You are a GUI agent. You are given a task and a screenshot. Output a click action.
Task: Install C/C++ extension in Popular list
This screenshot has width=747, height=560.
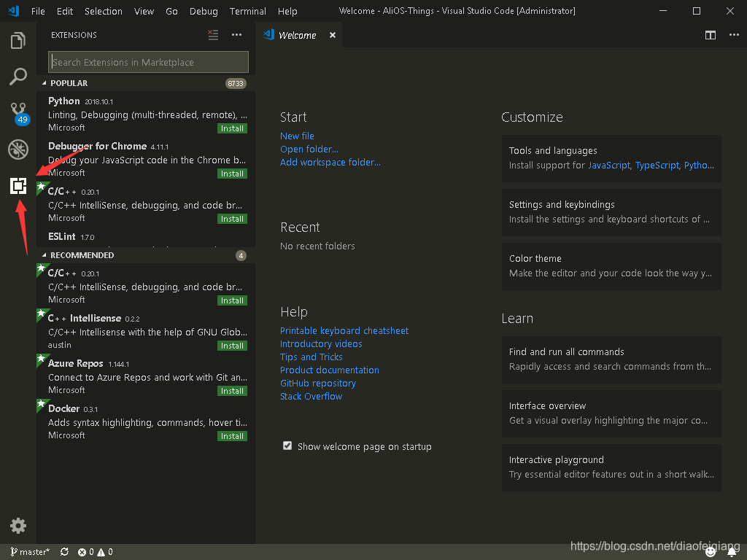click(232, 219)
